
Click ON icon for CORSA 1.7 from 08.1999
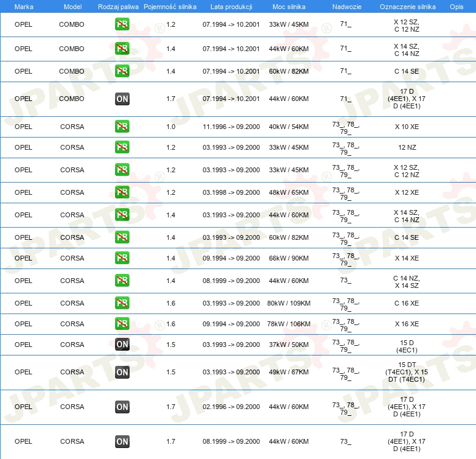click(122, 441)
